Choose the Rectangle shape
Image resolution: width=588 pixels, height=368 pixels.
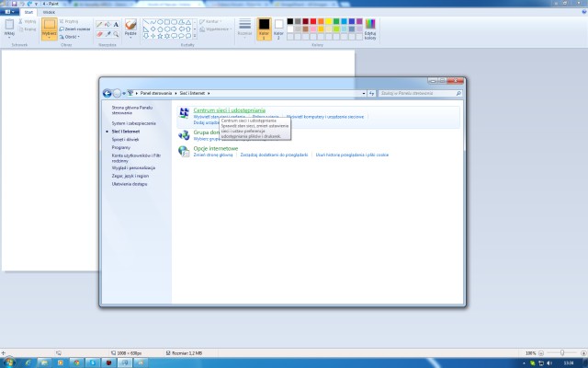pyautogui.click(x=167, y=22)
